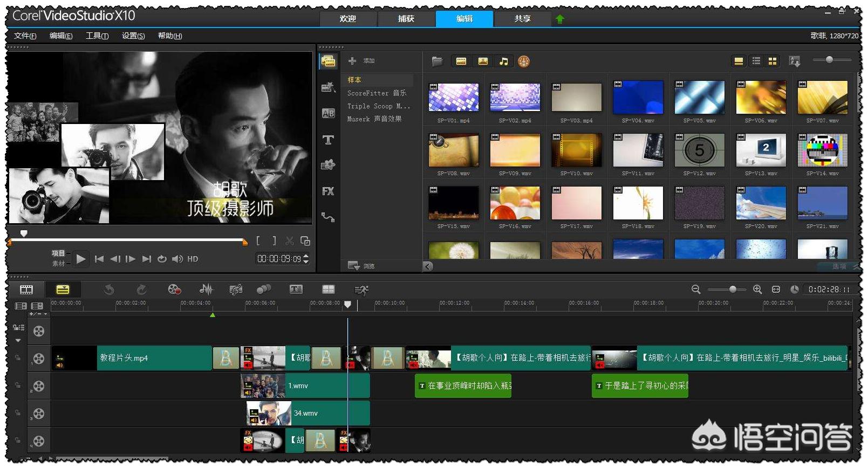This screenshot has width=868, height=468.
Task: Open the Sound Mixer in timeline toolbar
Action: [x=206, y=290]
